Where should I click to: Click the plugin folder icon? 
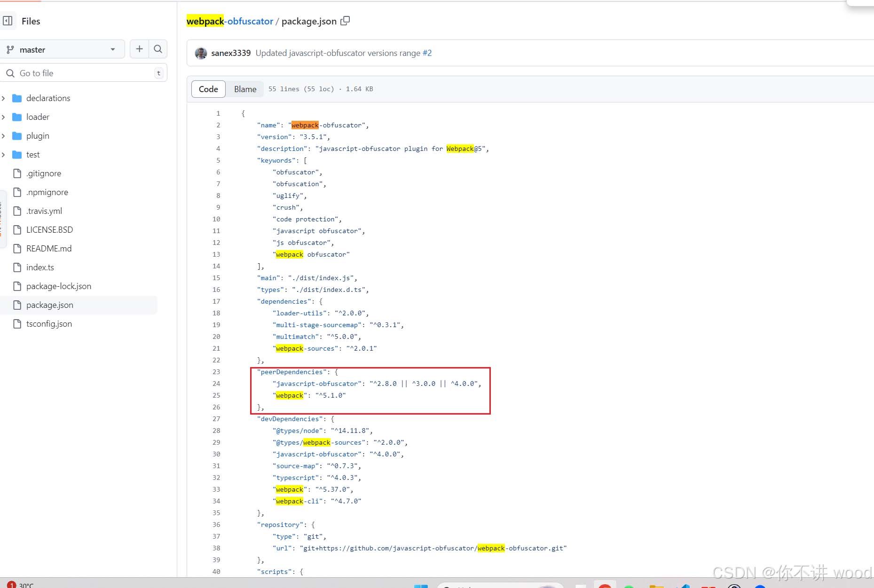click(x=17, y=136)
